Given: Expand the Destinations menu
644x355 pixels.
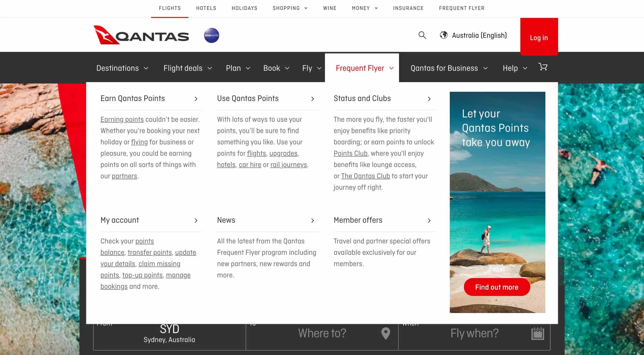Looking at the screenshot, I should click(122, 68).
